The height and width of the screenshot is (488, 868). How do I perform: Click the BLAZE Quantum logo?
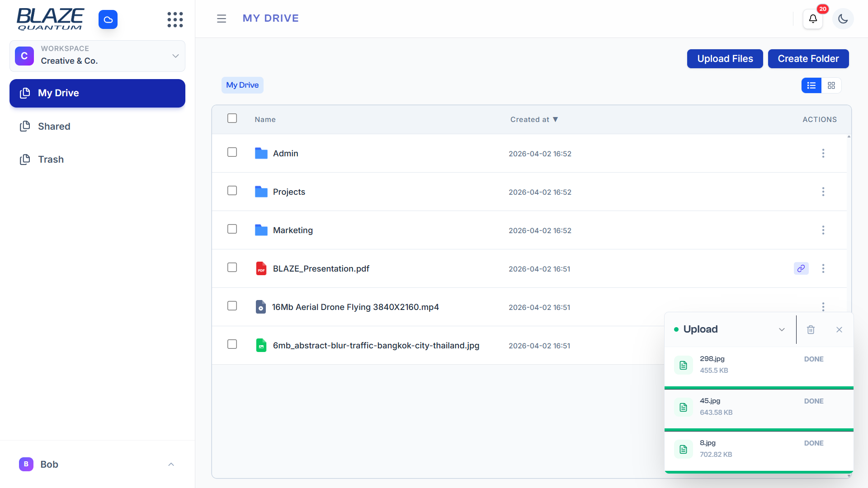pyautogui.click(x=50, y=19)
